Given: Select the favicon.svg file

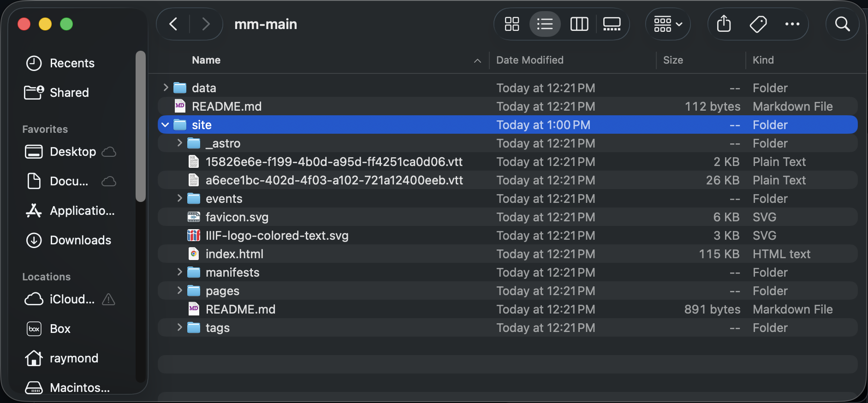Looking at the screenshot, I should 237,217.
